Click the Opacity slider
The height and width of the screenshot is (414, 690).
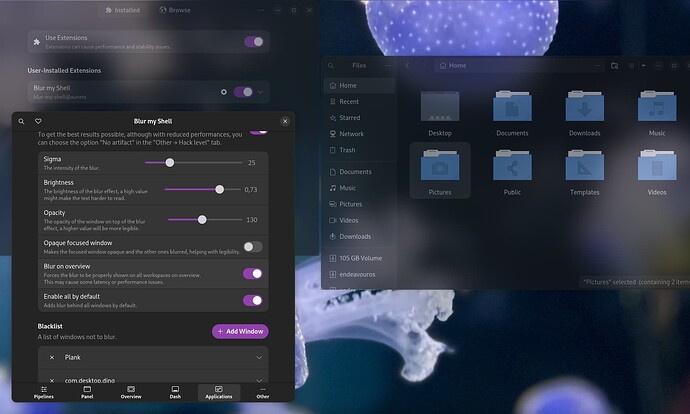click(205, 220)
